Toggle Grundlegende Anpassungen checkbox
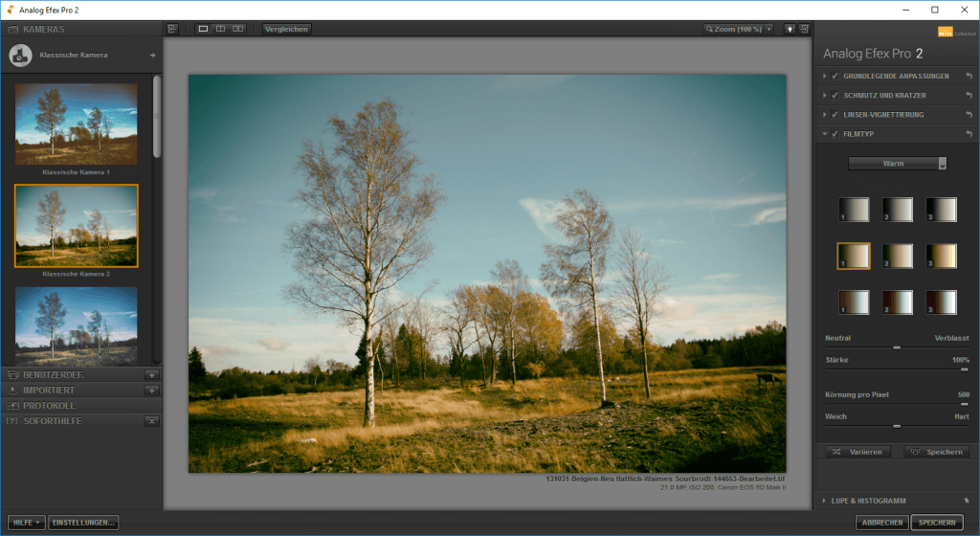Screen dimensions: 980x536 tap(835, 77)
